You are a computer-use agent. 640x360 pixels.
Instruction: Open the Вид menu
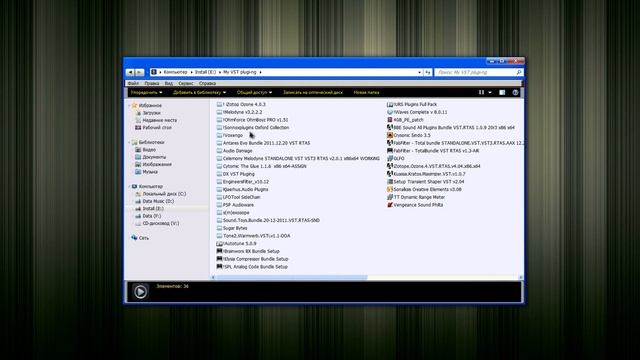tap(169, 83)
